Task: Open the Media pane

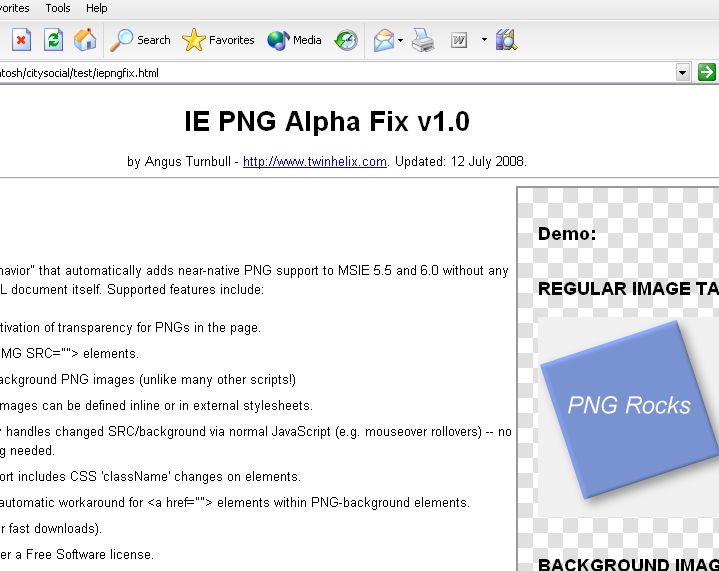Action: pos(294,40)
